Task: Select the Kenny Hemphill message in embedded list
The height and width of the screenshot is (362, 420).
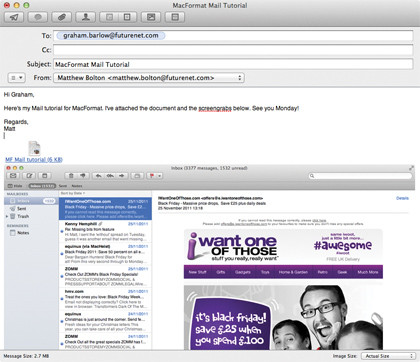Action: coord(105,231)
